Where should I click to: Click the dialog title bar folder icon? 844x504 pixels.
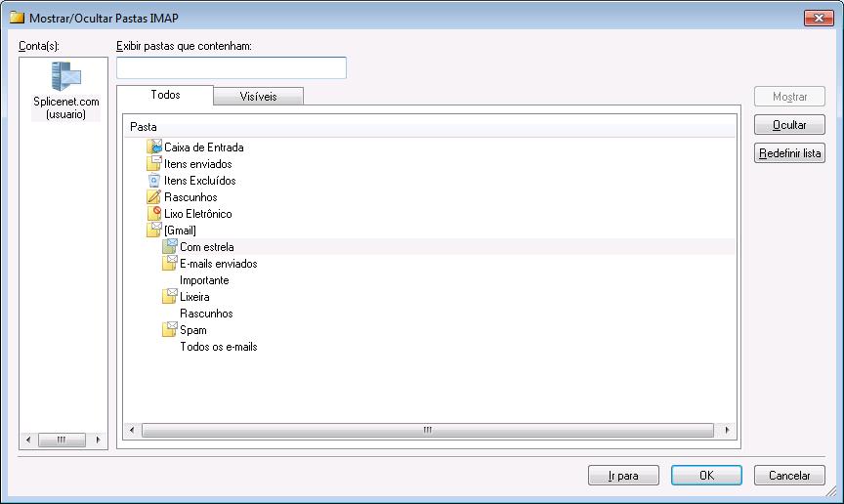tap(18, 18)
